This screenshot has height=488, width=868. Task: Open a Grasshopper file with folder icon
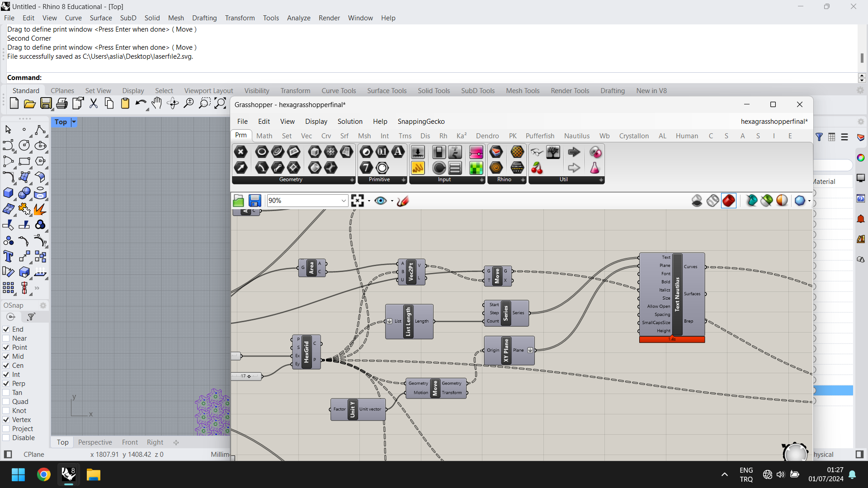[238, 201]
